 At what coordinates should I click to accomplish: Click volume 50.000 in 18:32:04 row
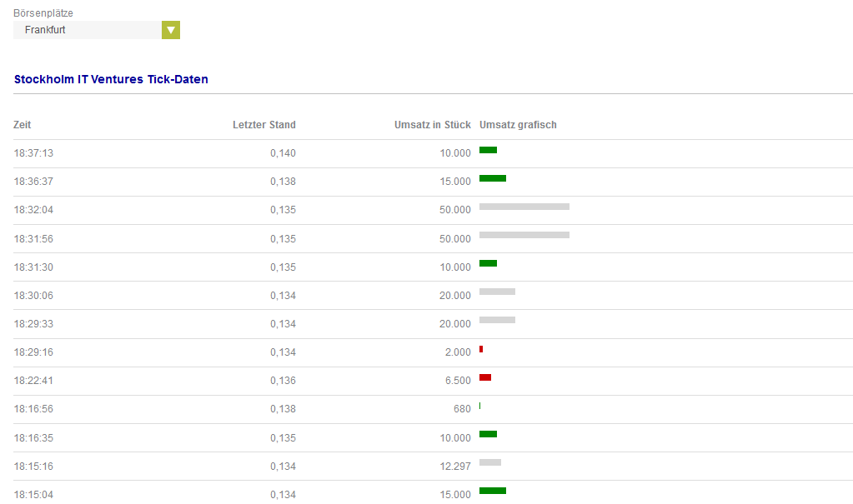[x=455, y=210]
